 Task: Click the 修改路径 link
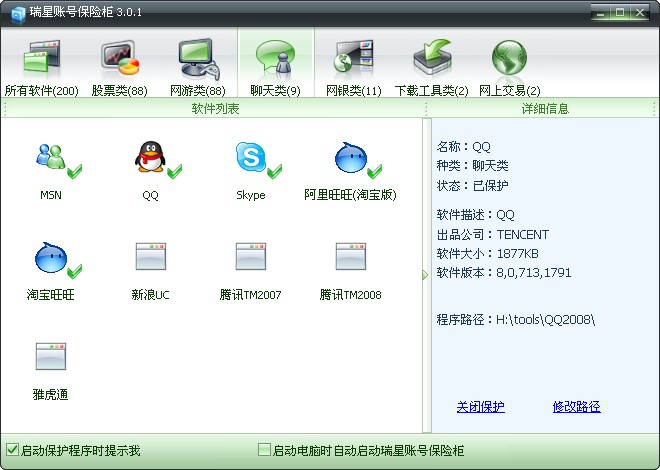click(x=577, y=406)
